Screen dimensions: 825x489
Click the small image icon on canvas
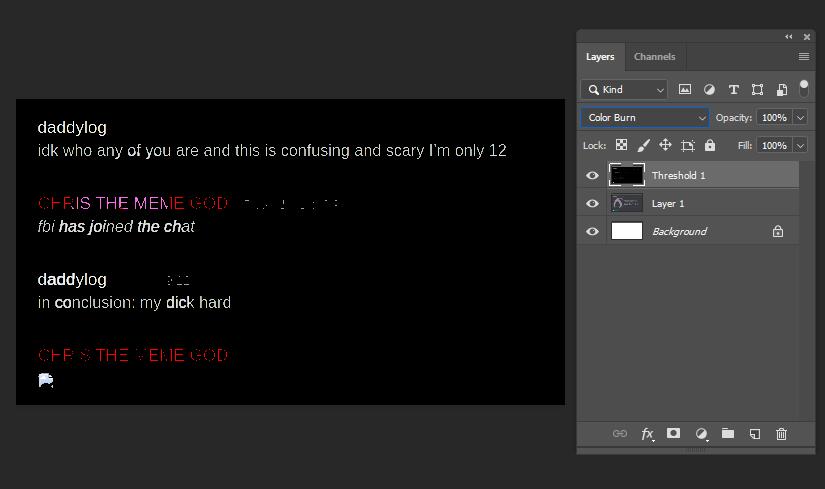(x=46, y=380)
